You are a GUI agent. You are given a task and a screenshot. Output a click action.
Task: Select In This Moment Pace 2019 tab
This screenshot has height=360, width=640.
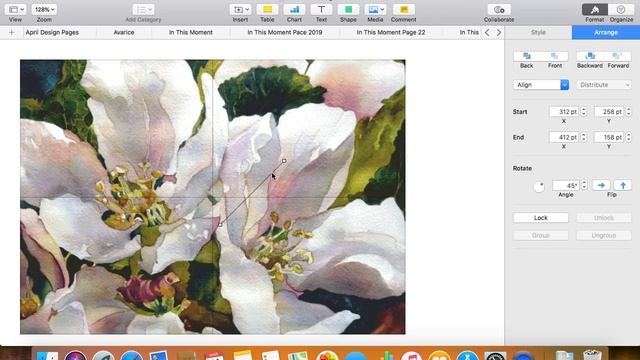pyautogui.click(x=284, y=32)
